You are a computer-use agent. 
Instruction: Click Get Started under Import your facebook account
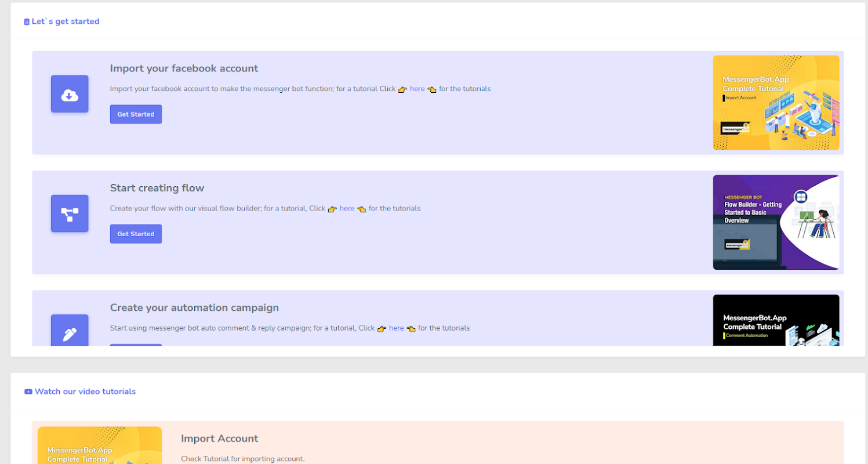coord(136,114)
